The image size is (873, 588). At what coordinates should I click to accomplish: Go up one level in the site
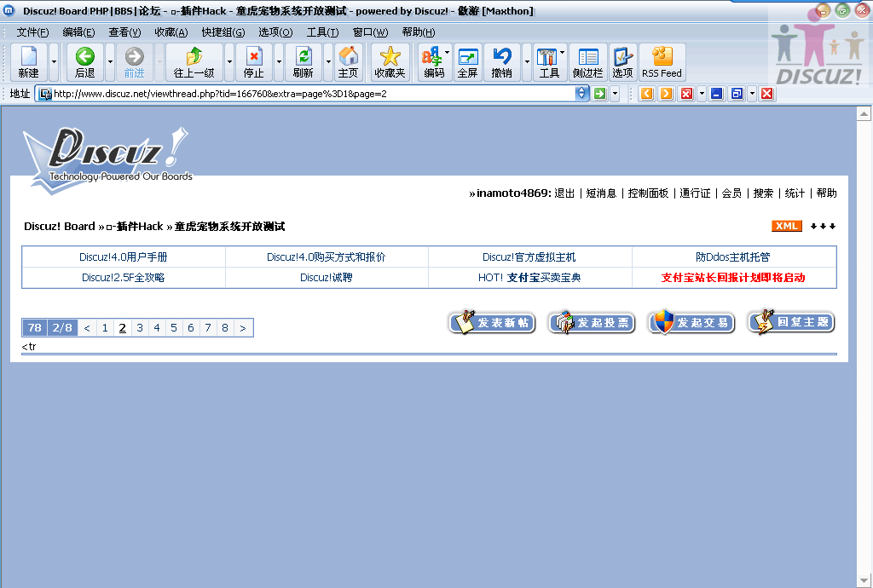pyautogui.click(x=194, y=61)
